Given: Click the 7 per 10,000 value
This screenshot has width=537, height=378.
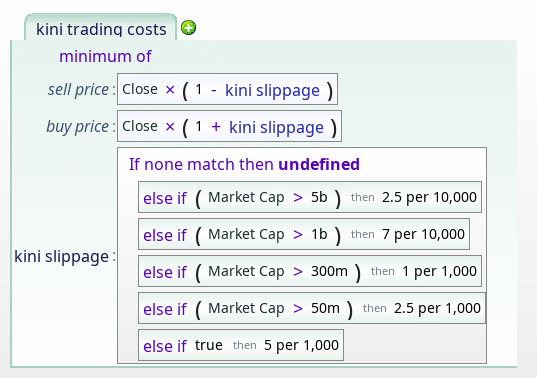Looking at the screenshot, I should [x=423, y=234].
